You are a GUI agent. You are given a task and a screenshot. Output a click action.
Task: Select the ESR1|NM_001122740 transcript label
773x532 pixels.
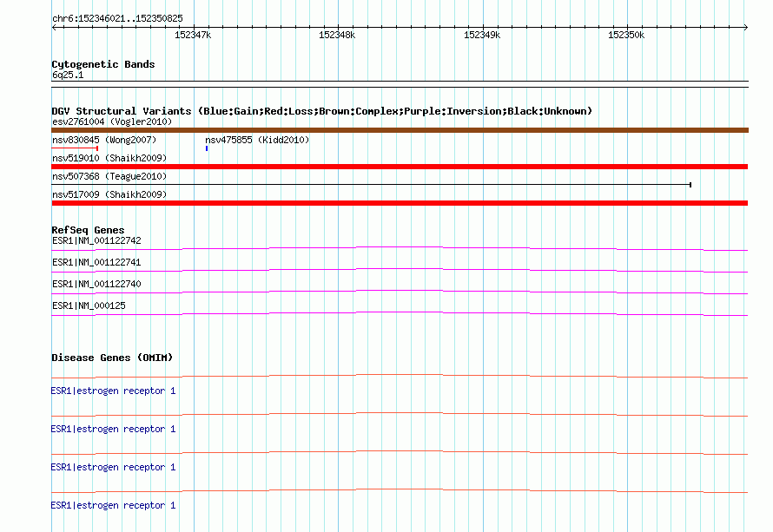click(x=96, y=284)
